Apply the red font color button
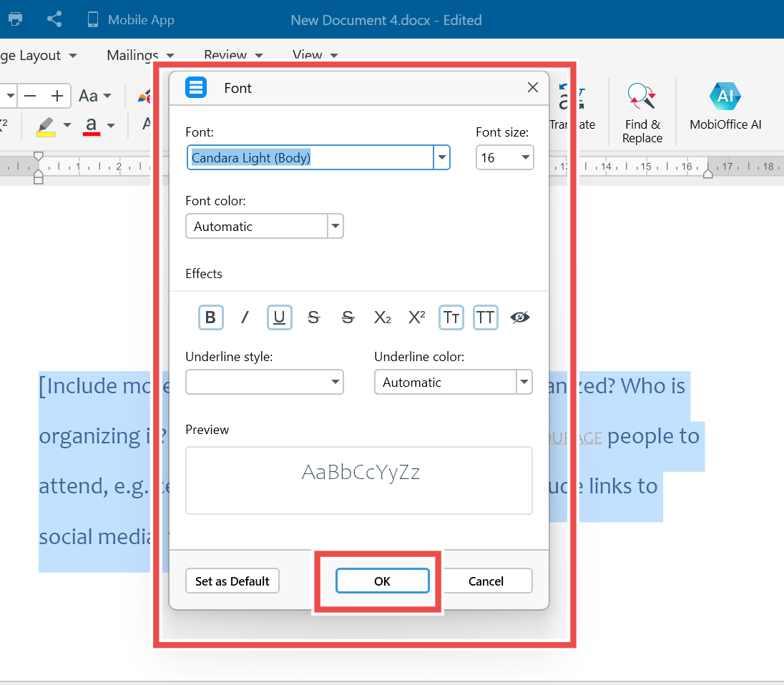Screen dimensions: 784x685 click(91, 126)
